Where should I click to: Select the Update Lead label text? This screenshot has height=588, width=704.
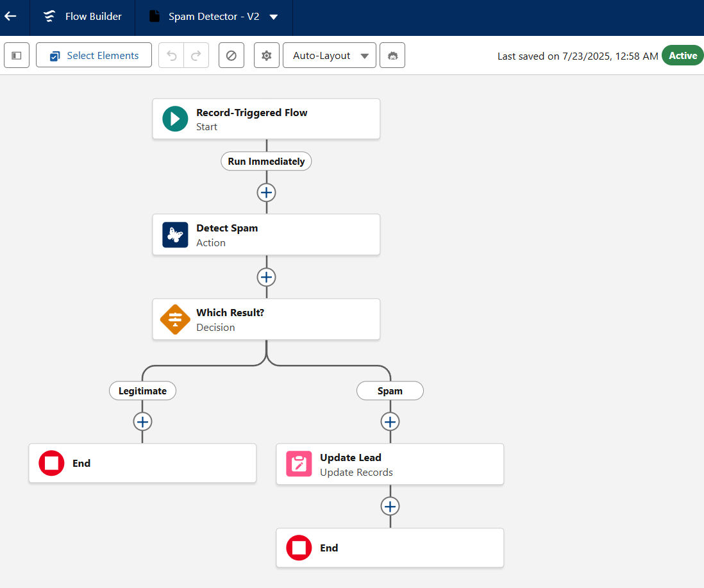[351, 457]
